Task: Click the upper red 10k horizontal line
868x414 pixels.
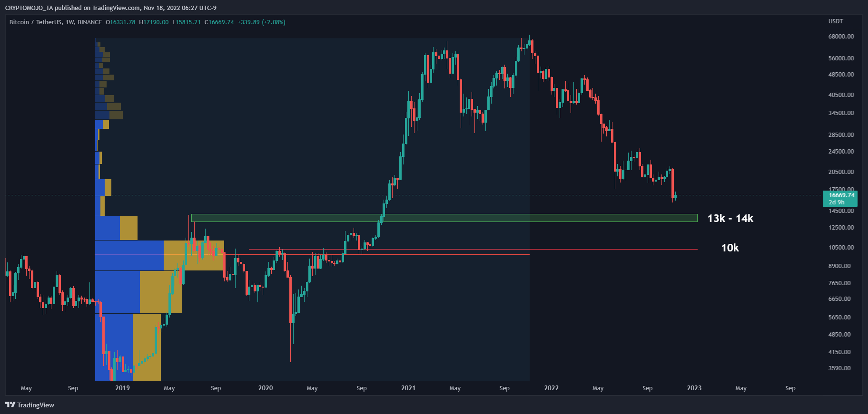Action: [473, 249]
